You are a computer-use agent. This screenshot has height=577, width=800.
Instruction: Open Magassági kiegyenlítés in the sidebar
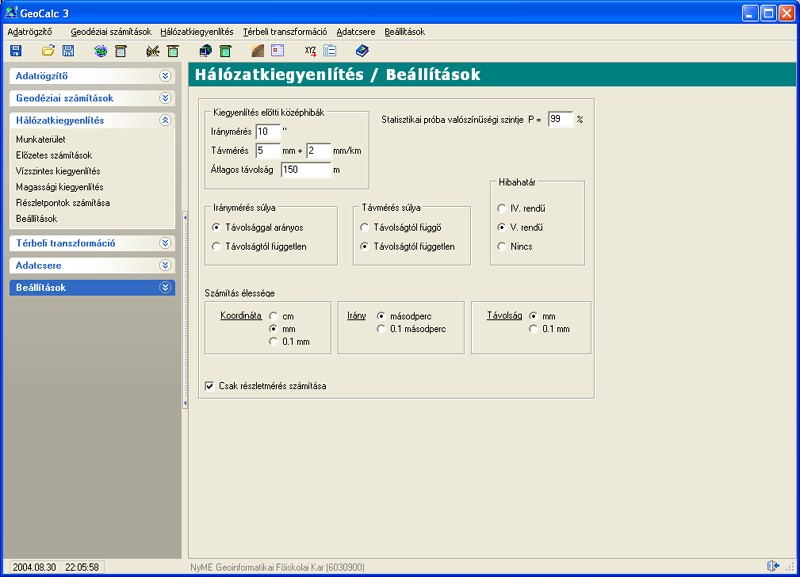(x=59, y=187)
